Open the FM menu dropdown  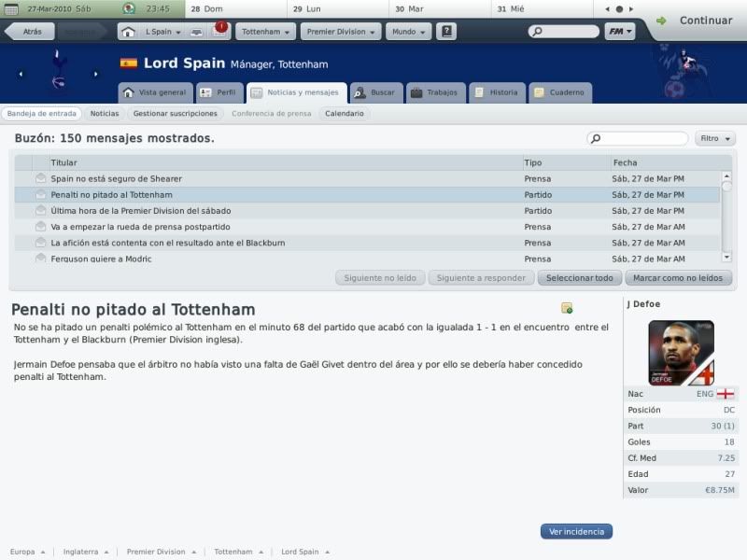pyautogui.click(x=620, y=32)
